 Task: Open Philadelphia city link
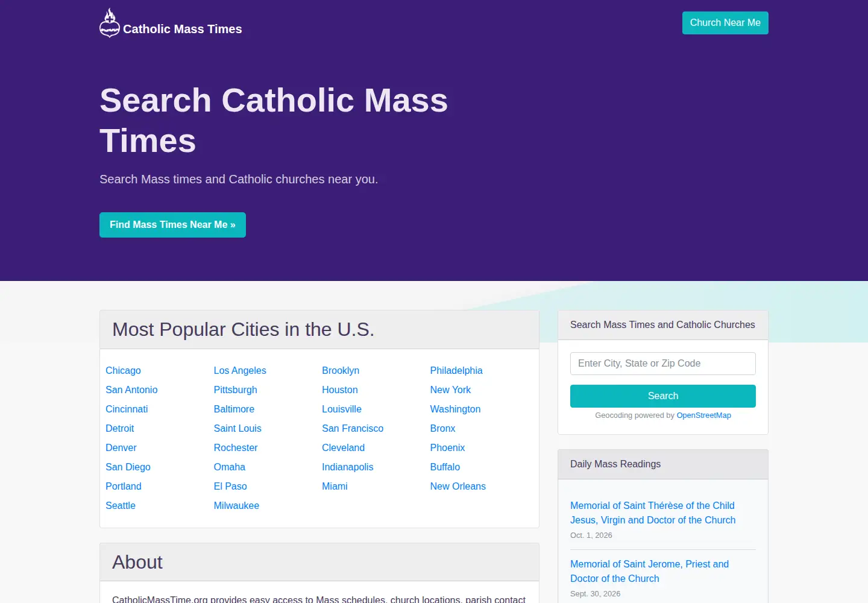point(456,371)
